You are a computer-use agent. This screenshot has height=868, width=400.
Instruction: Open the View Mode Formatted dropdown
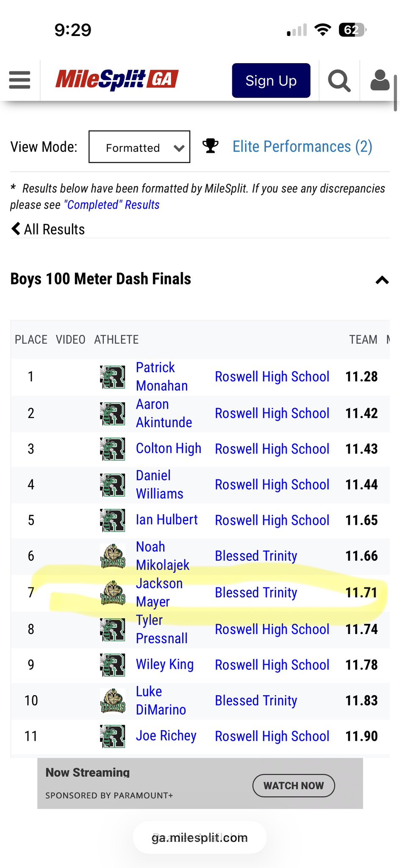139,147
